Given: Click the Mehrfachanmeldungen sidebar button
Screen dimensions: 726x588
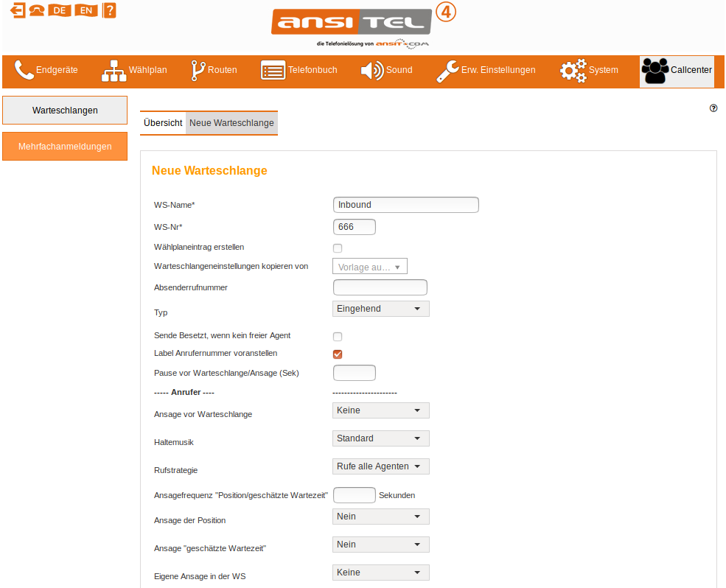Looking at the screenshot, I should 65,147.
